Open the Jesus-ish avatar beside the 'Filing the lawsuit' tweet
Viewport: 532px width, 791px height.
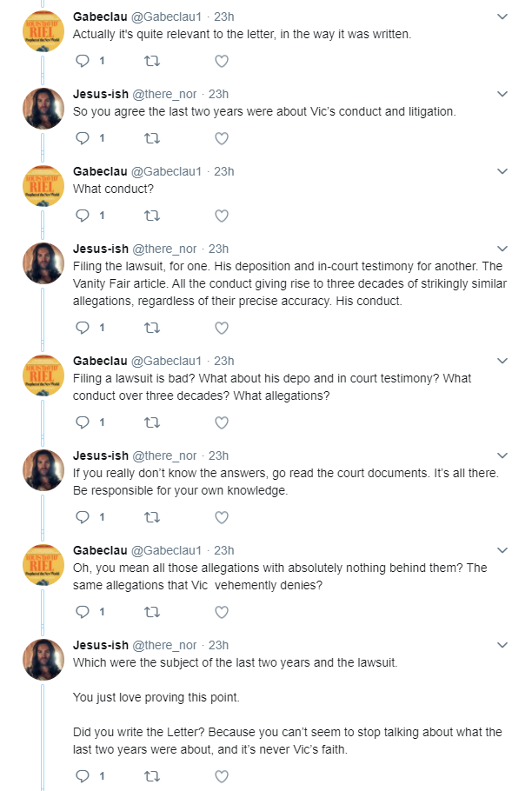[43, 263]
